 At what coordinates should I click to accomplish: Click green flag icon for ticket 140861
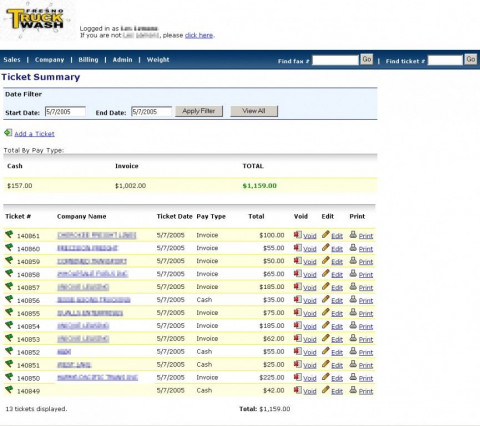[x=9, y=234]
